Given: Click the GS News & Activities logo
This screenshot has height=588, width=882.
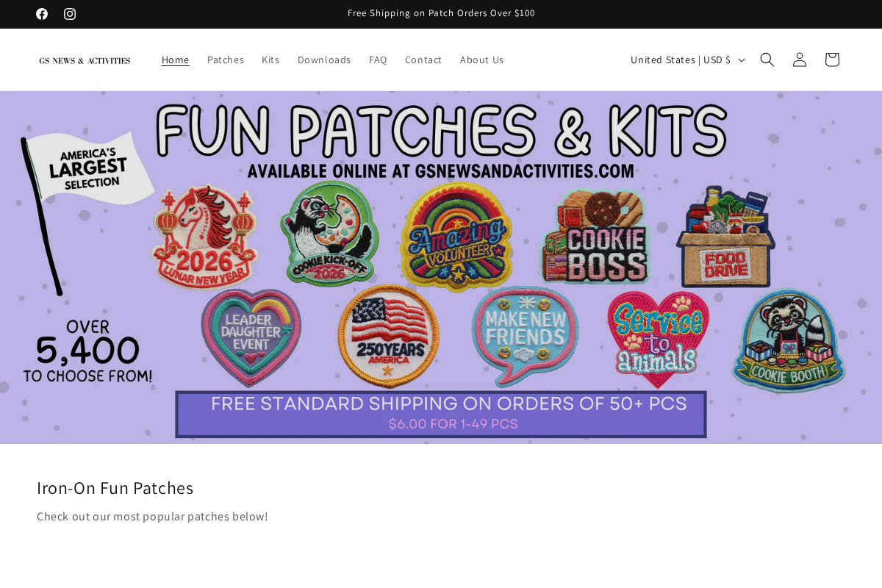Looking at the screenshot, I should coord(84,60).
